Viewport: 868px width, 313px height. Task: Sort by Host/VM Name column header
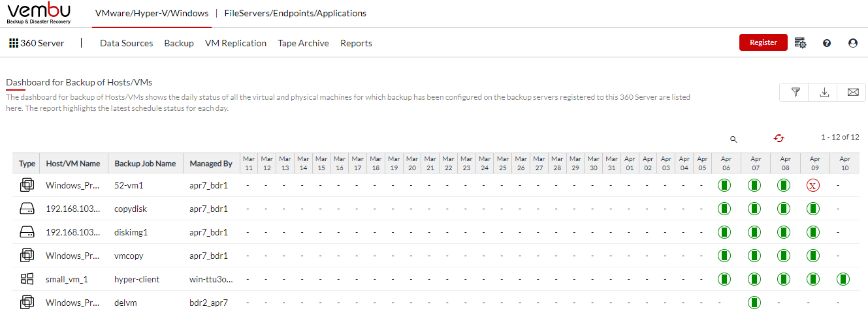(x=73, y=164)
